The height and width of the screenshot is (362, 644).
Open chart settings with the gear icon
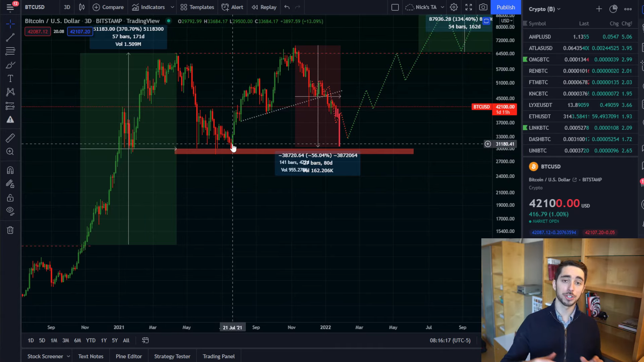pyautogui.click(x=454, y=7)
